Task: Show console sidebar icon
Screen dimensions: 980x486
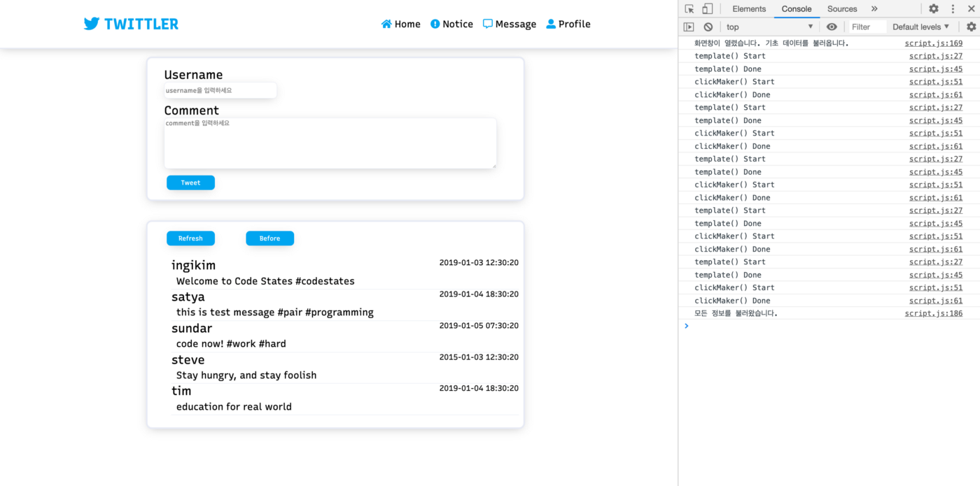Action: coord(689,27)
